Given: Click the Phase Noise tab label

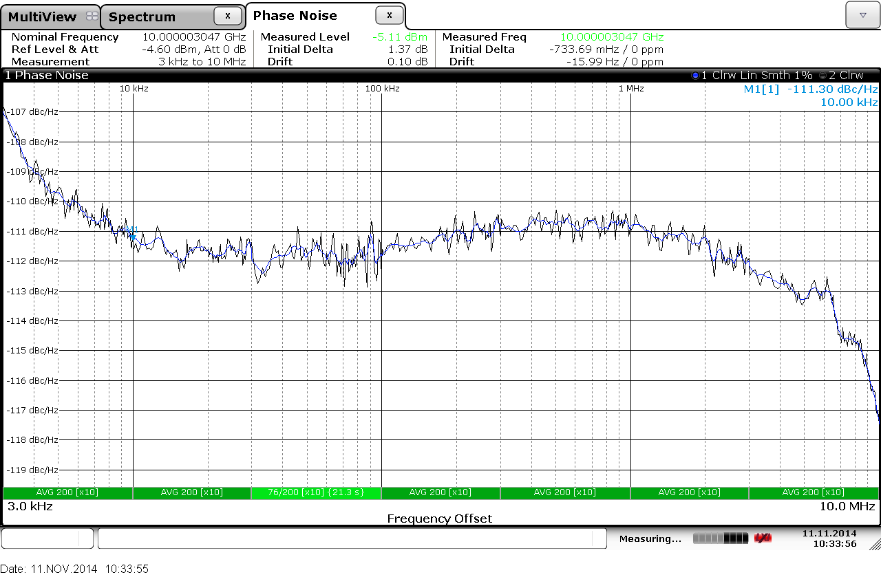Looking at the screenshot, I should (295, 16).
